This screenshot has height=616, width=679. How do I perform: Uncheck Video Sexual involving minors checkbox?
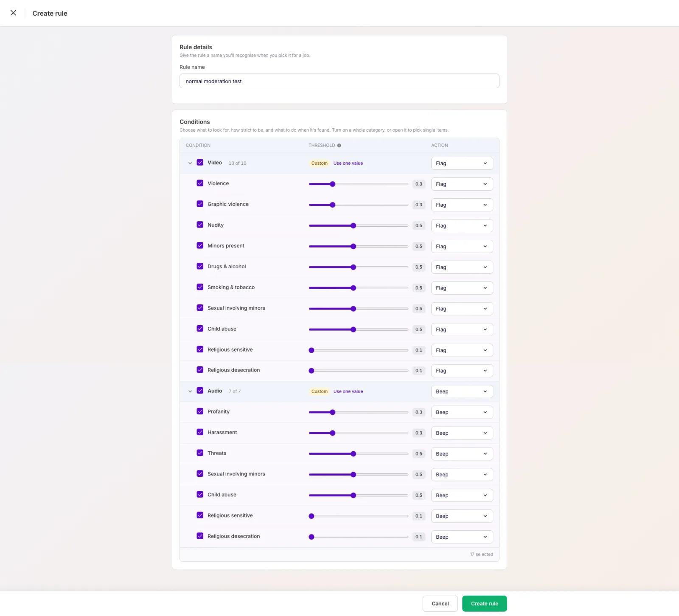pyautogui.click(x=200, y=308)
